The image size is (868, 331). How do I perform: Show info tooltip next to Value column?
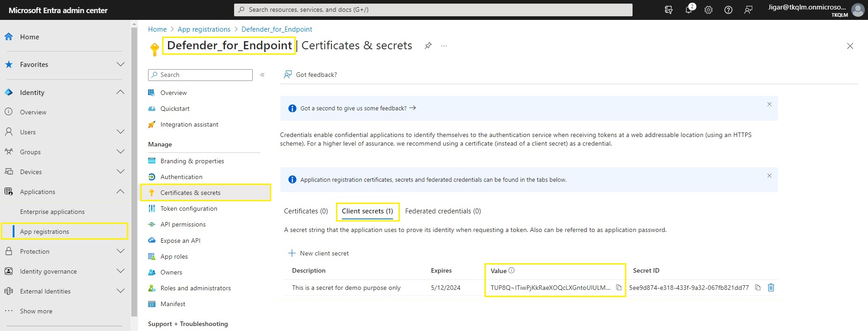(x=512, y=270)
